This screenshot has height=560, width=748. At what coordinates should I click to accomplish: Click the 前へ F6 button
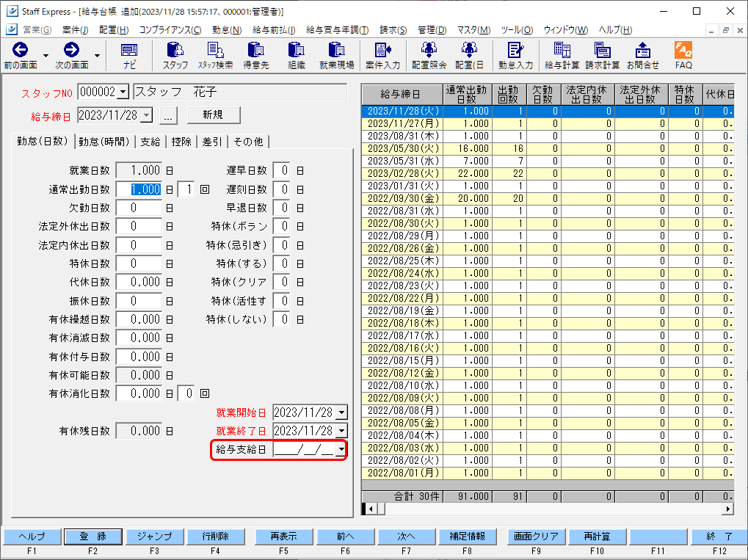[345, 537]
